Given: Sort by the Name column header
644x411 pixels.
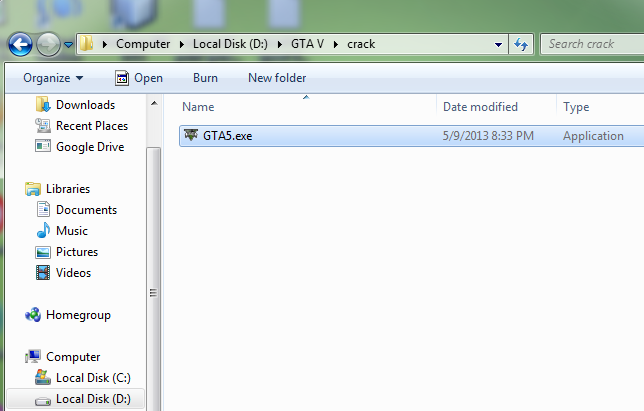Looking at the screenshot, I should point(306,107).
